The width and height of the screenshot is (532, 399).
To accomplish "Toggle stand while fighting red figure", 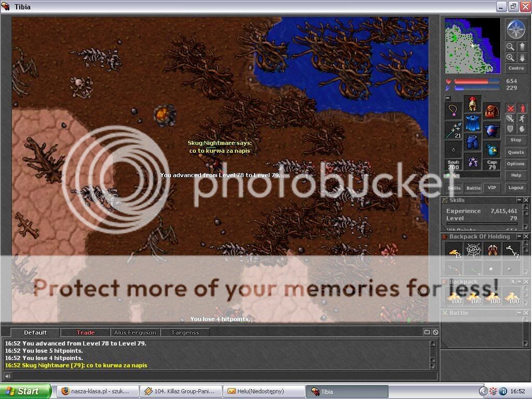I will pyautogui.click(x=522, y=109).
